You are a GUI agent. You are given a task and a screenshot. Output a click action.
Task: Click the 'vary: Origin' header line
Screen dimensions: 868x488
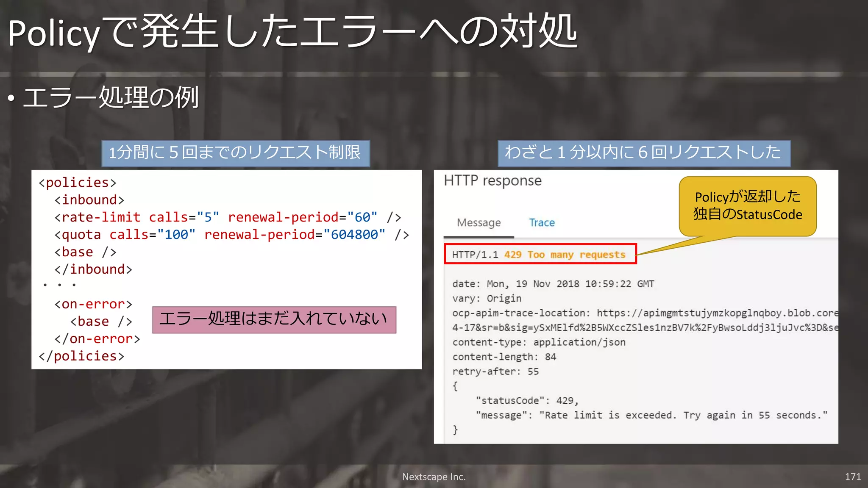[487, 299]
